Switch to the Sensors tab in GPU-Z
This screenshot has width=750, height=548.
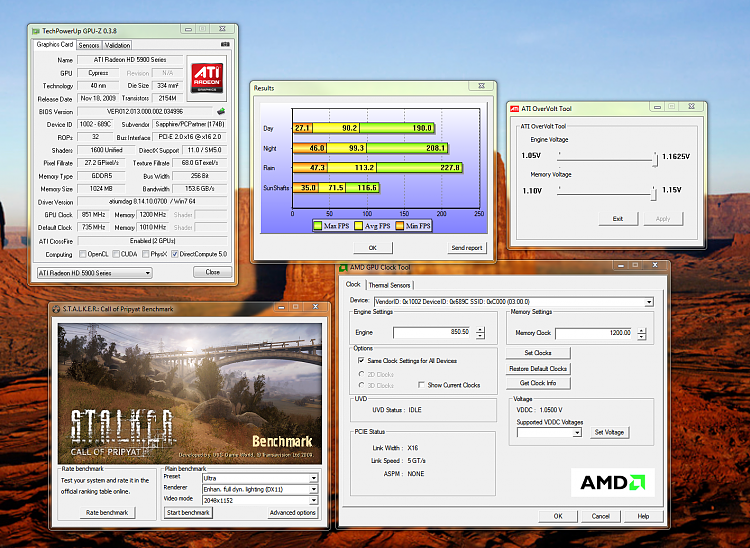pyautogui.click(x=88, y=45)
